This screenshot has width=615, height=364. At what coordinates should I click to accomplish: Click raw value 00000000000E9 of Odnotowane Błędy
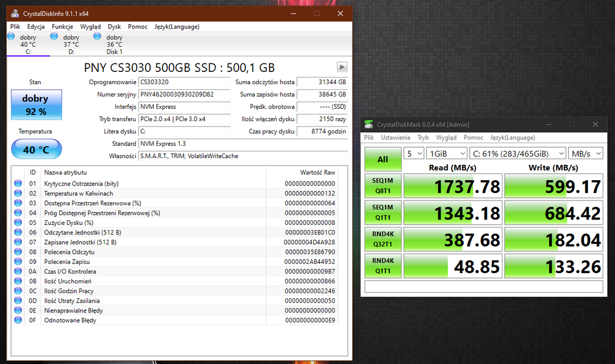coord(310,320)
